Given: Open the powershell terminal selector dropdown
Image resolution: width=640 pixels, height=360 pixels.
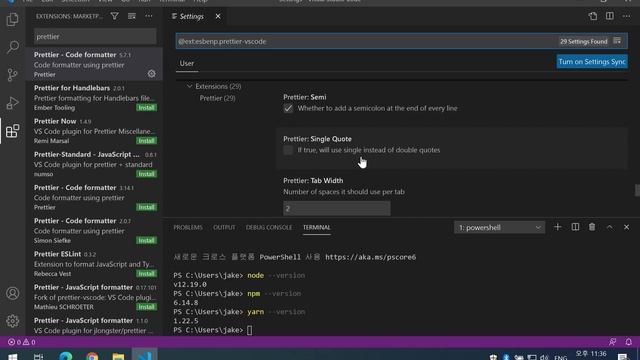Looking at the screenshot, I should [499, 227].
